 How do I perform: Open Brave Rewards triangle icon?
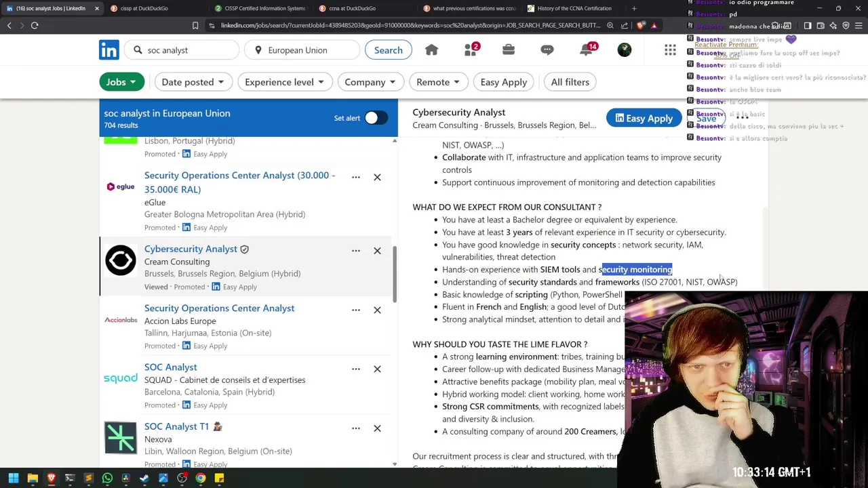654,26
